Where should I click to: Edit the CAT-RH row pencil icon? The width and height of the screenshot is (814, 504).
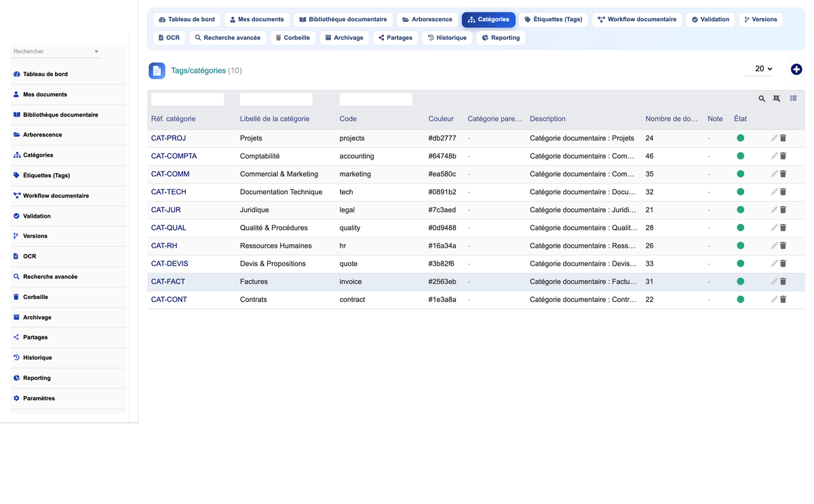[774, 246]
